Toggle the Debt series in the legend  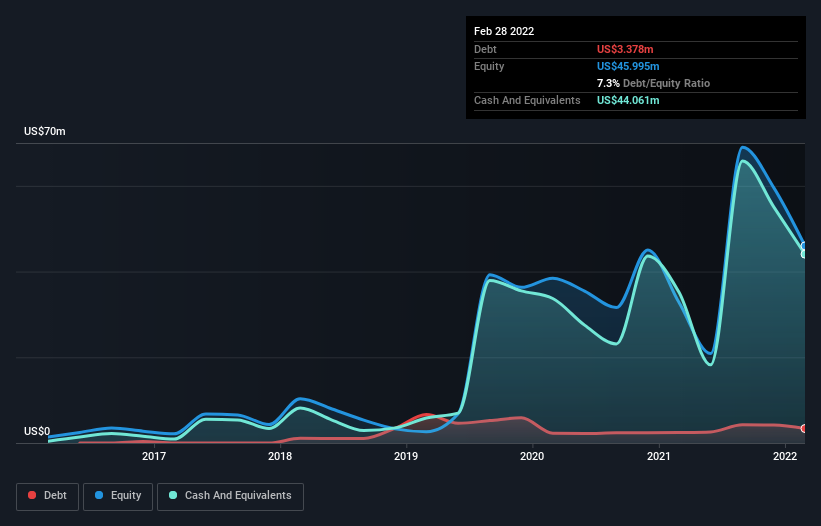pos(47,496)
